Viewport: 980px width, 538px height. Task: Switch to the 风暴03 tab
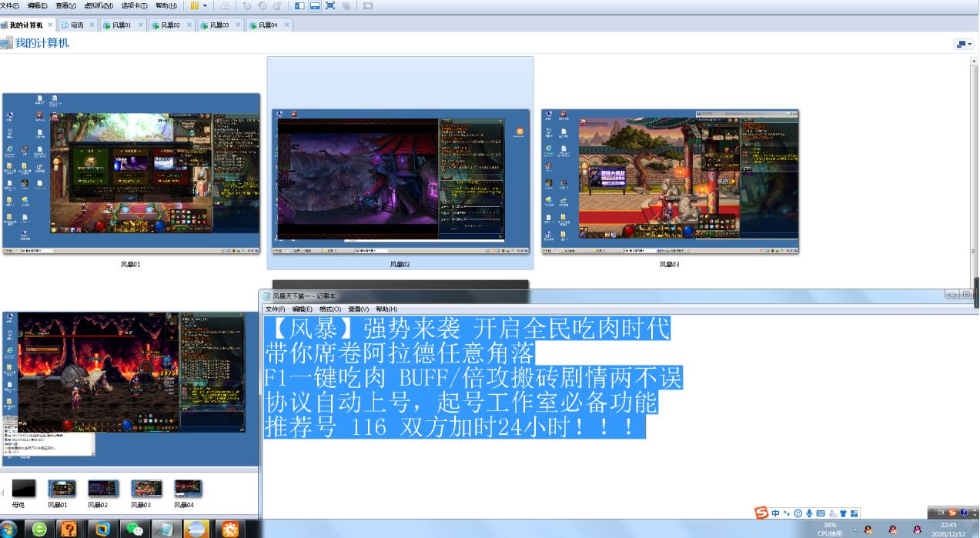[x=219, y=25]
